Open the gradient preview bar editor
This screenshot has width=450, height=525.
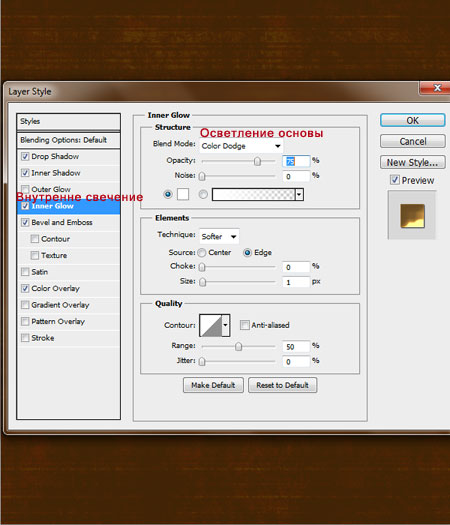(x=254, y=194)
